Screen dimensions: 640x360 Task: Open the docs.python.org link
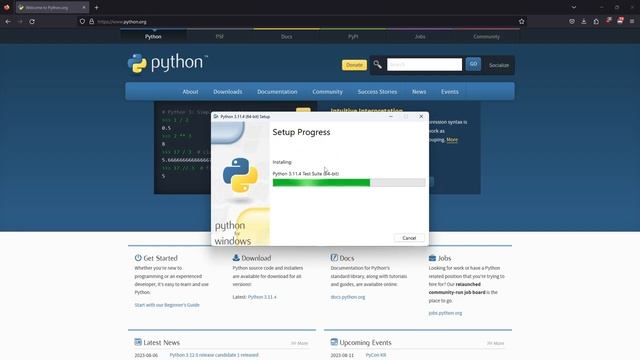coord(348,297)
